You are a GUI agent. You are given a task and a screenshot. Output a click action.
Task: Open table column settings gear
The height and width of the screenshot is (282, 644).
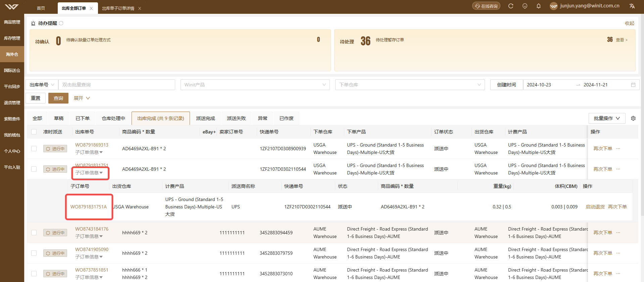click(633, 118)
